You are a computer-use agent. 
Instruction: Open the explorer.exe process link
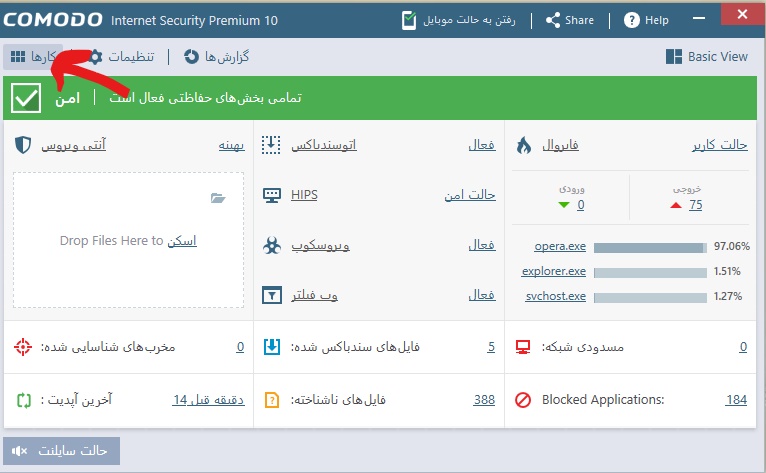point(553,271)
